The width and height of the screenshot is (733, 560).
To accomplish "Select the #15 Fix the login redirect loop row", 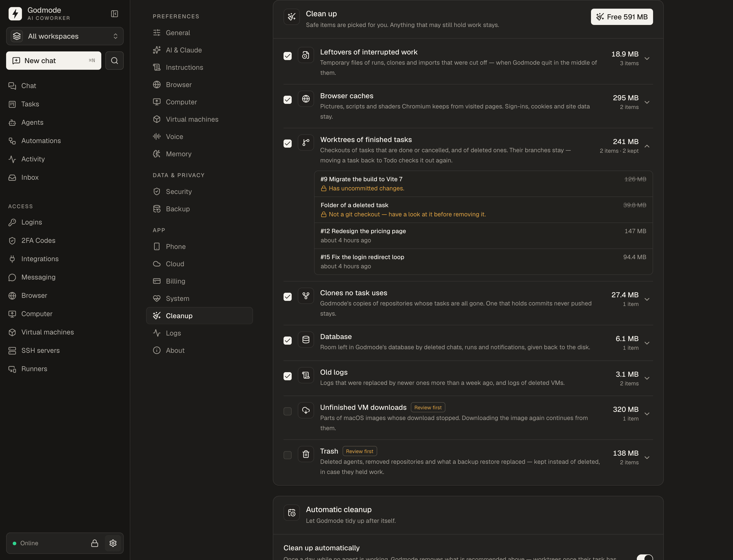I will point(483,262).
